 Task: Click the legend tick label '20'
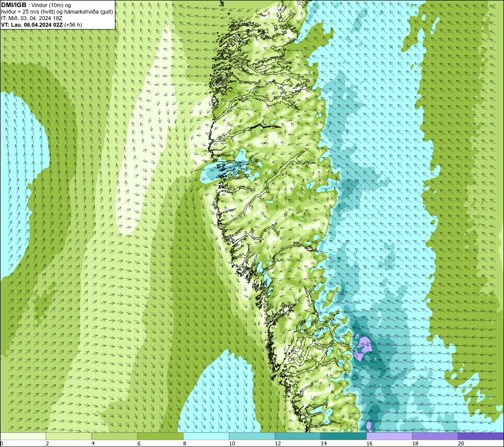click(x=461, y=443)
